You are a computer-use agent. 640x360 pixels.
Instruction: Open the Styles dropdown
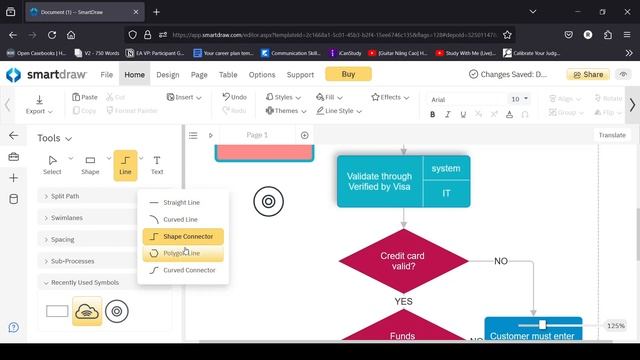coord(283,97)
